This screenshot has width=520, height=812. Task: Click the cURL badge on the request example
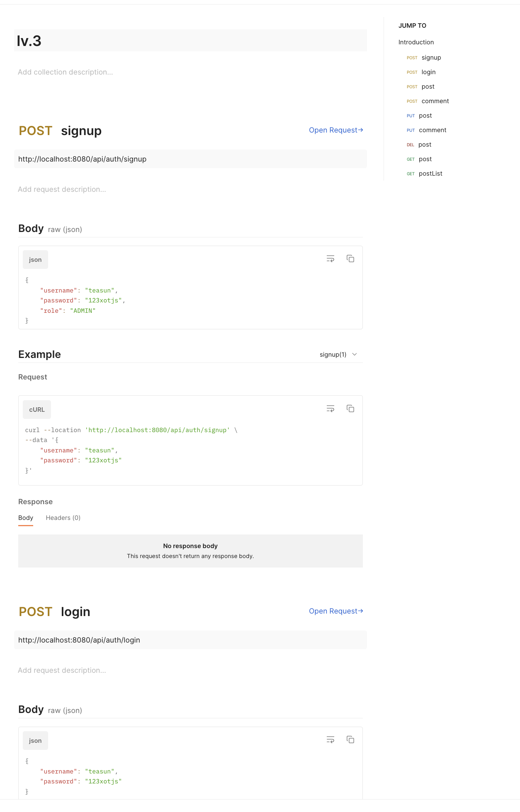[37, 409]
